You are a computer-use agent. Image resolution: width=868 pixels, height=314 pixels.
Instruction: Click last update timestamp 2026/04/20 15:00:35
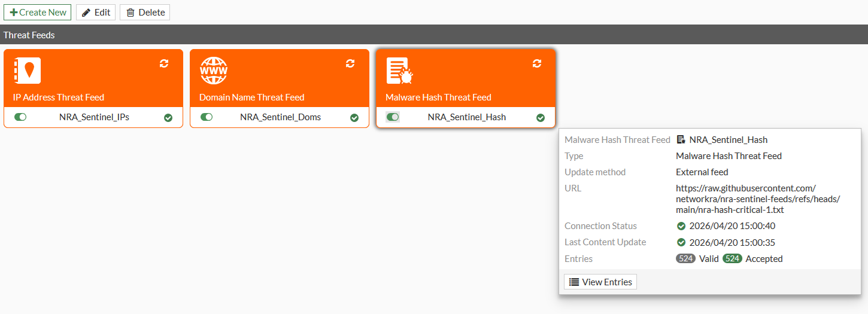733,242
